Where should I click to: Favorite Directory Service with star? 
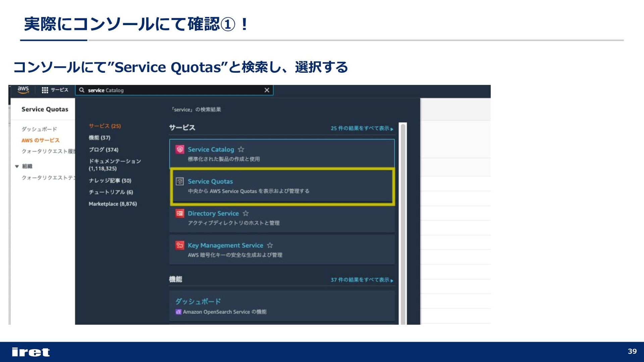[x=246, y=213]
